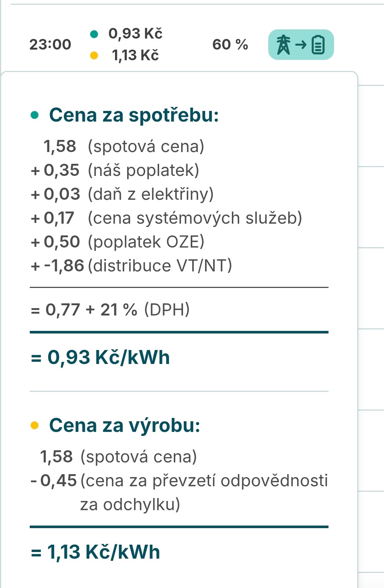Click the green bullet before Cena za spotřebu
The width and height of the screenshot is (384, 588).
[x=35, y=115]
